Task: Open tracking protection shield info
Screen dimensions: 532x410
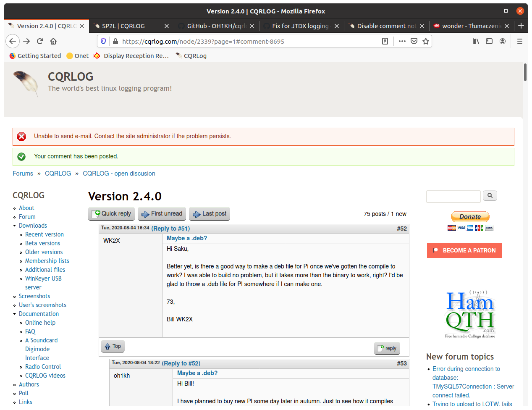Action: [103, 41]
